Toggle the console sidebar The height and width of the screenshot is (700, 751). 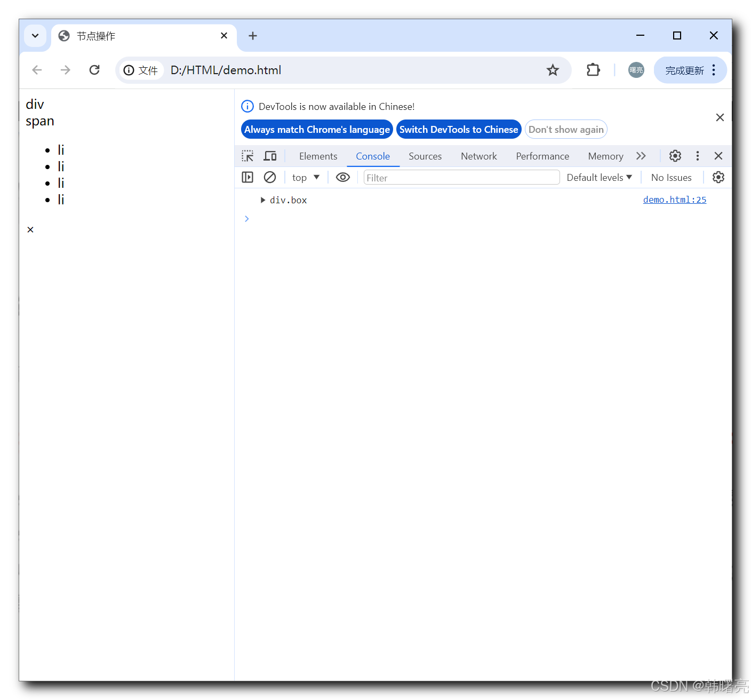pos(247,177)
